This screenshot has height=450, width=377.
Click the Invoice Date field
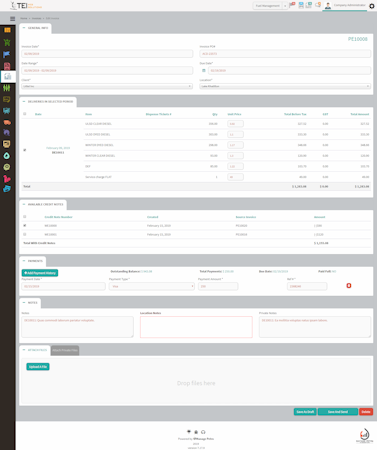[107, 54]
